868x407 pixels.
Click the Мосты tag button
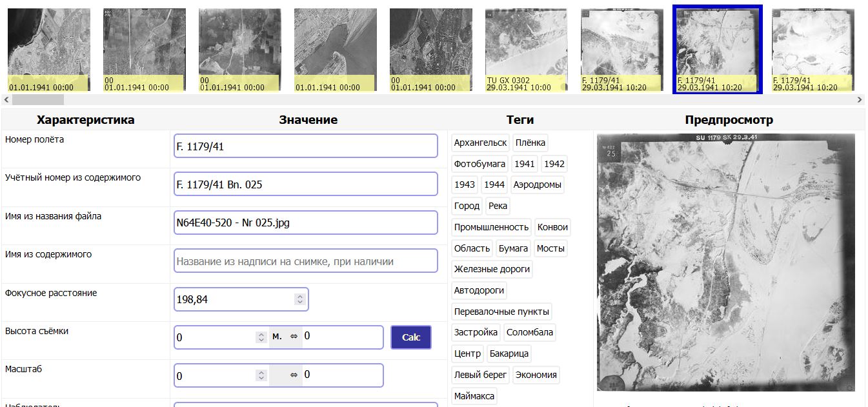tap(550, 248)
